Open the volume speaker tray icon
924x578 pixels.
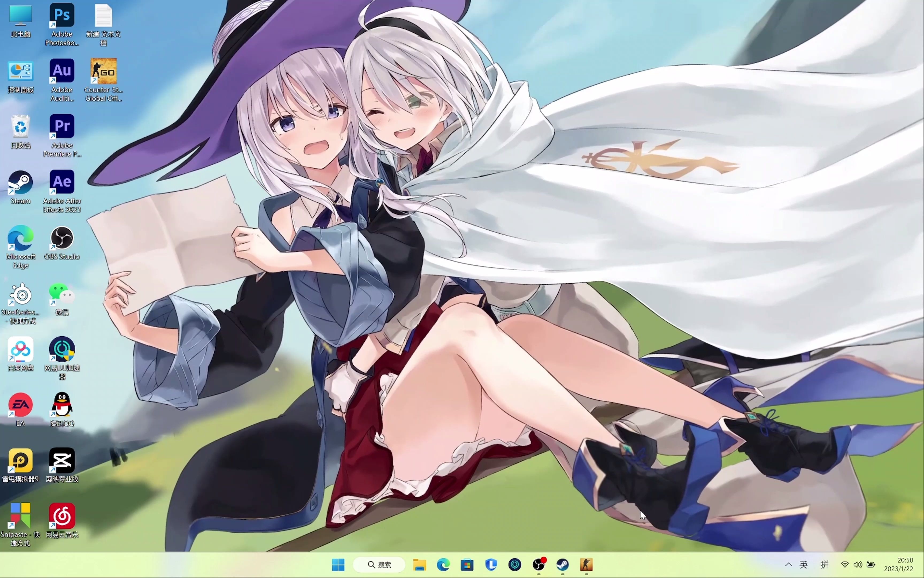[x=858, y=565]
